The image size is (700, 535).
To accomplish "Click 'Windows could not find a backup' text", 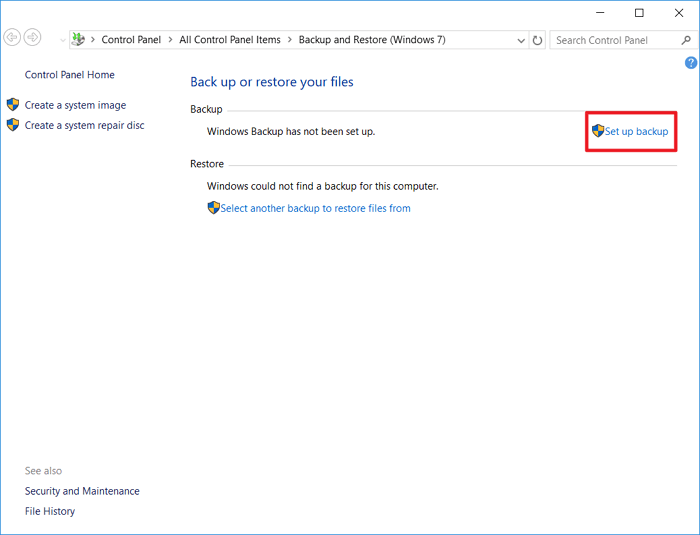I will click(322, 186).
